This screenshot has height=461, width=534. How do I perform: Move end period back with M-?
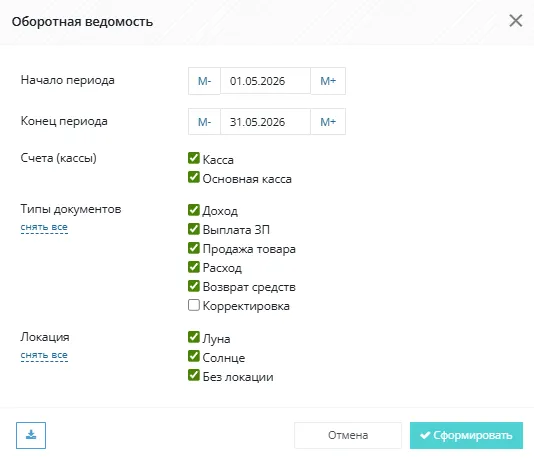[204, 122]
